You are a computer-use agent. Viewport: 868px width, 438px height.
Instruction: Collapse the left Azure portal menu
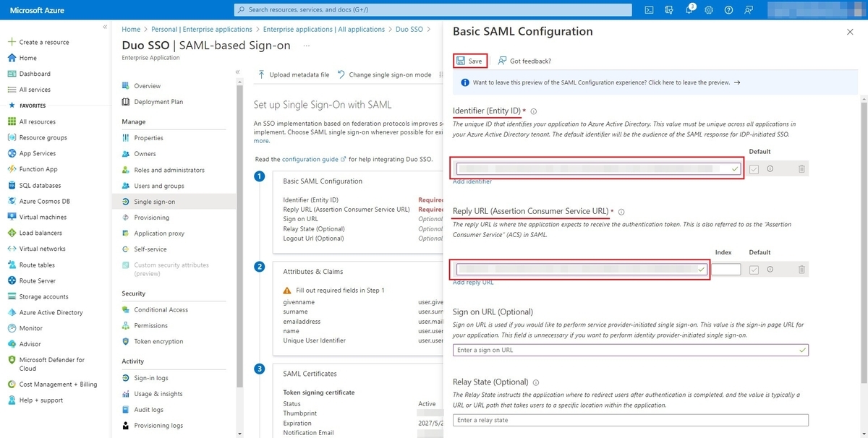(x=105, y=27)
